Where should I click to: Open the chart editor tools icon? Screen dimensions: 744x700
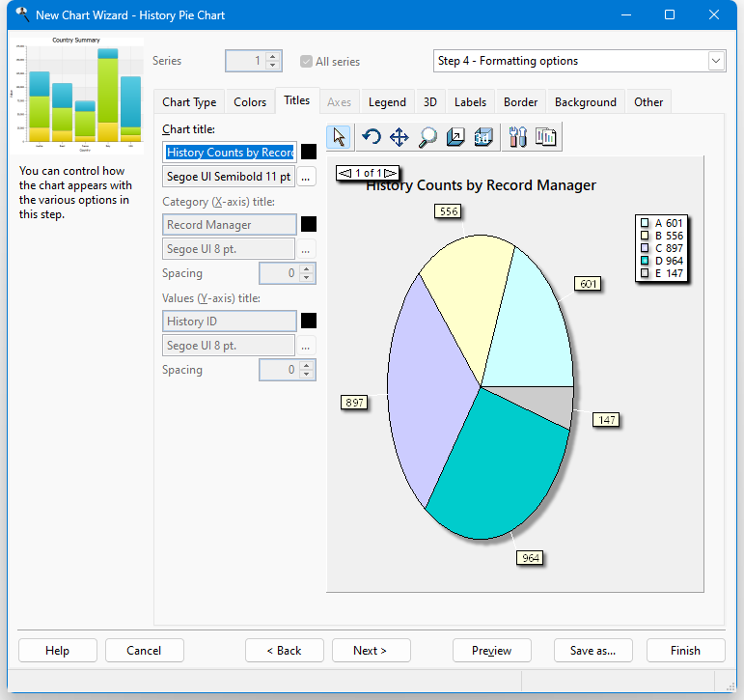click(517, 137)
